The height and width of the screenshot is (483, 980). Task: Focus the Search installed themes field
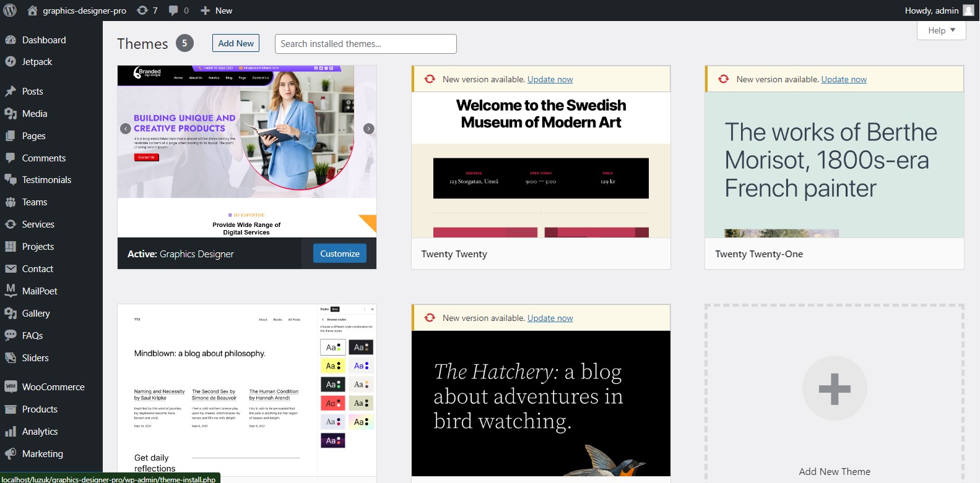(x=366, y=44)
